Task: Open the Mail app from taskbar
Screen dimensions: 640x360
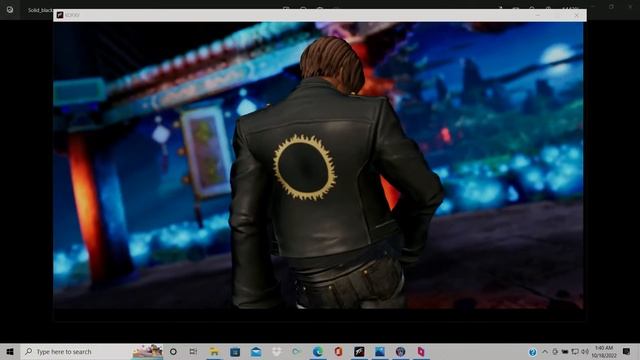Action: pos(256,351)
